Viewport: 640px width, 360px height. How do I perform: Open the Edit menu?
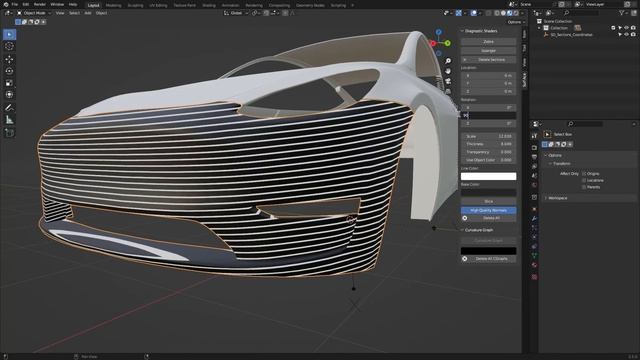(x=26, y=4)
